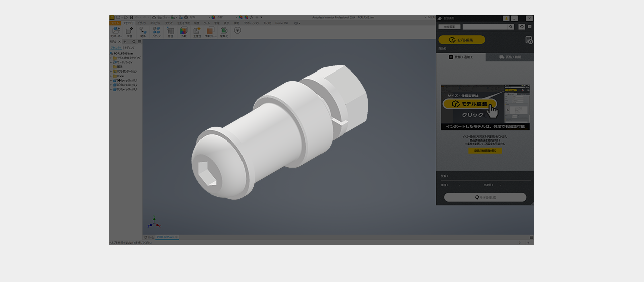Click the Save icon in quick access toolbar
This screenshot has width=644, height=282.
[x=131, y=17]
